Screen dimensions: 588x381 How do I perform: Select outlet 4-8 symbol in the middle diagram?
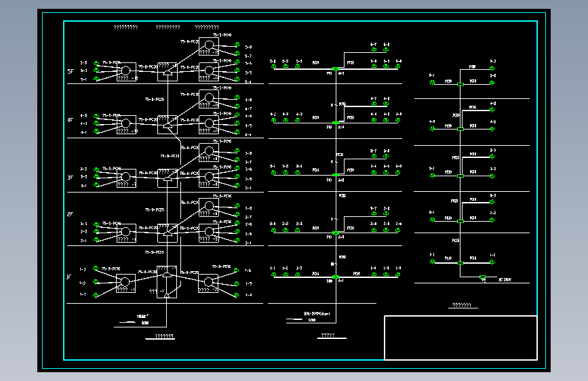click(x=386, y=104)
